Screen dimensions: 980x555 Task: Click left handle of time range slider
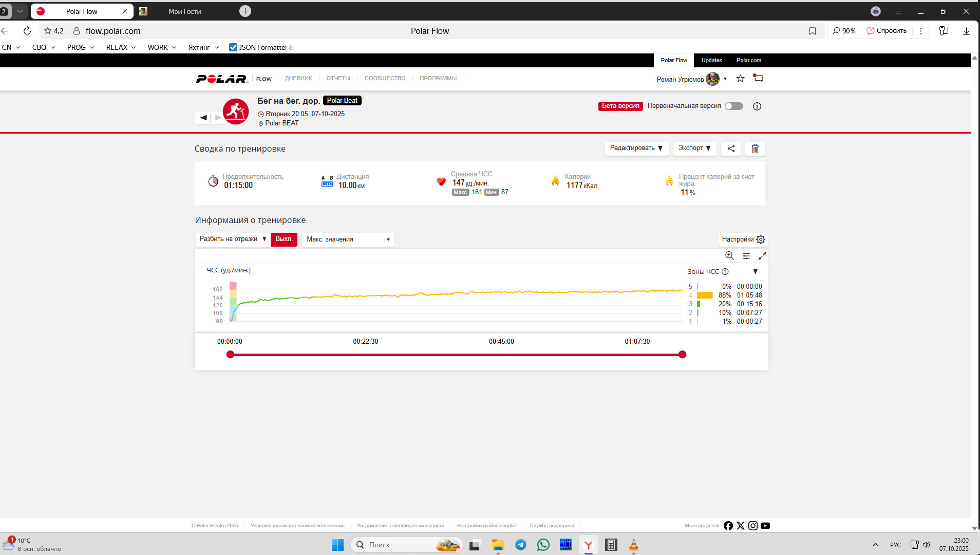pos(230,355)
